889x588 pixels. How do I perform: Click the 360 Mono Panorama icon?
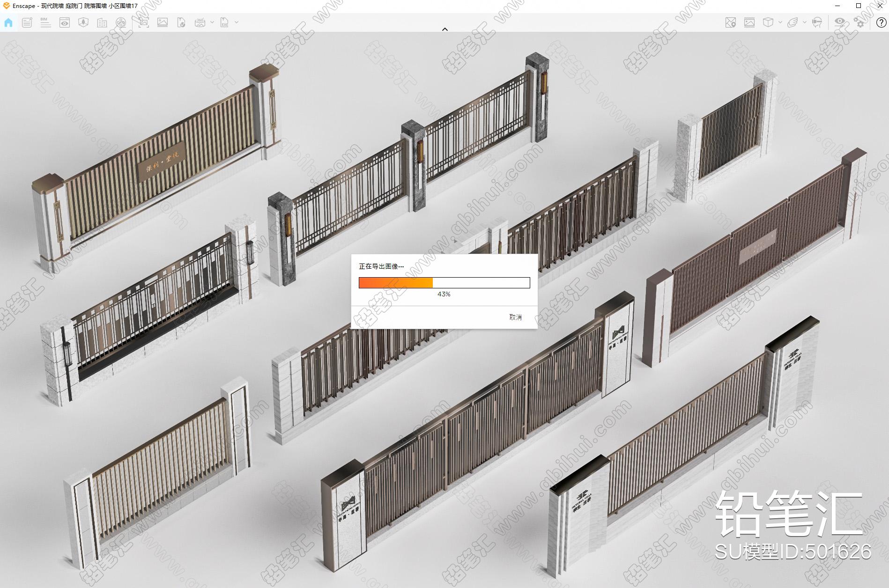(x=200, y=22)
